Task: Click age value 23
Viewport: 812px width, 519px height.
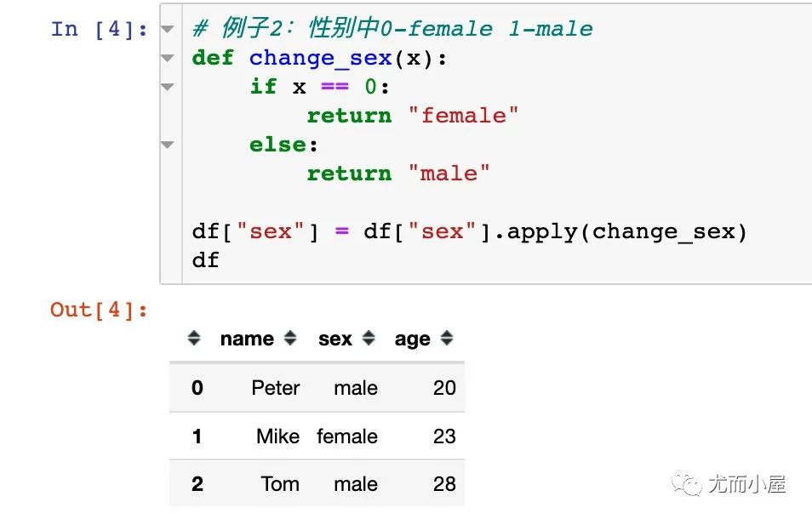Action: coord(444,436)
